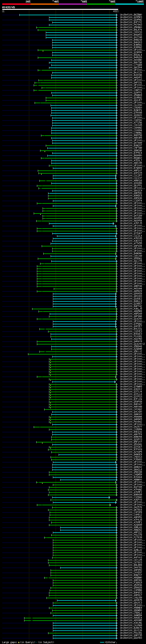
Task: Click hit label UniRef100_P38919
Action: click(131, 583)
